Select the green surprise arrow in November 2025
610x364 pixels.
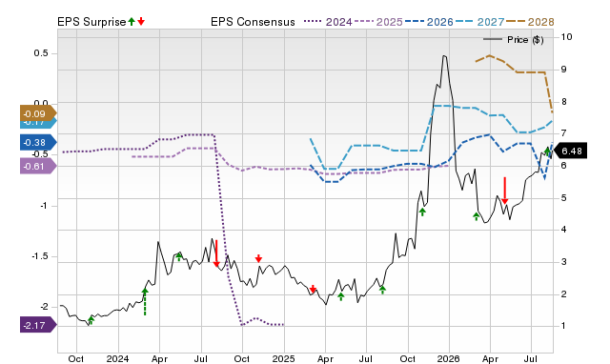click(x=422, y=212)
